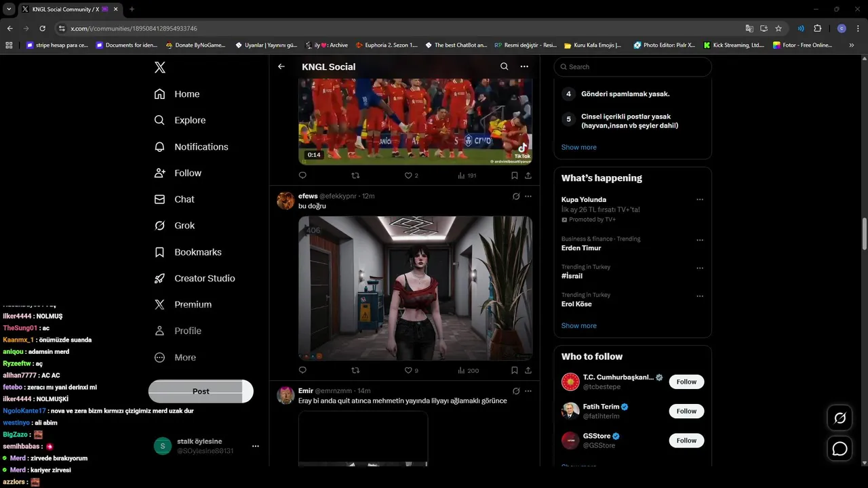Screen dimensions: 868x488
Task: Show more under What's happening
Action: [578, 325]
